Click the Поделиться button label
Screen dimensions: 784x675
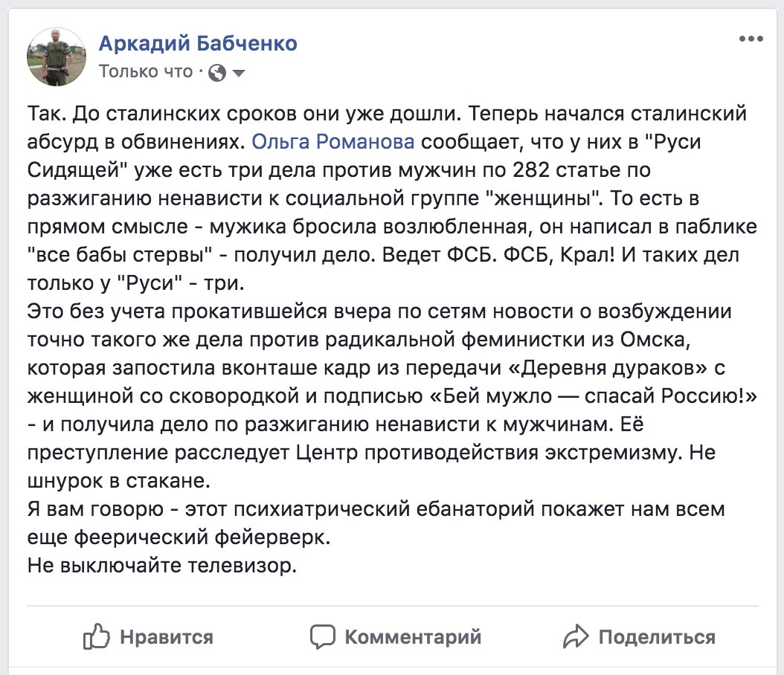tap(657, 637)
